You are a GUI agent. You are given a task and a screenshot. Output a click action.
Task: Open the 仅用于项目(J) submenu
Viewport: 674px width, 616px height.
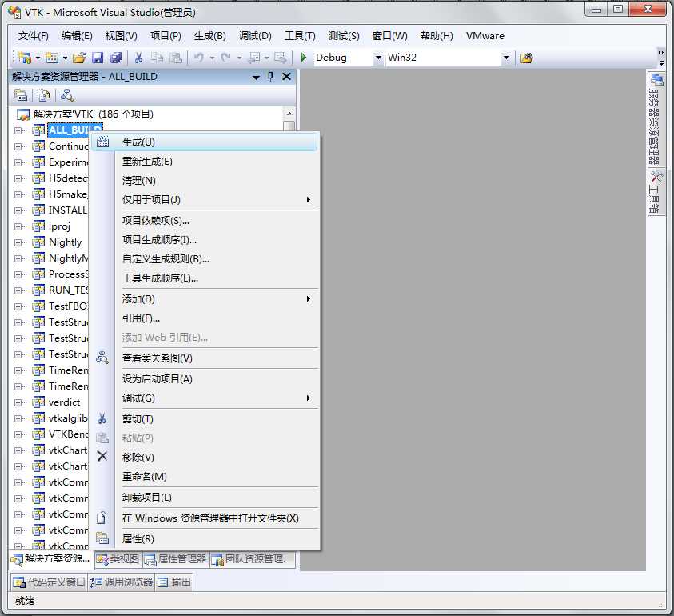coord(217,199)
